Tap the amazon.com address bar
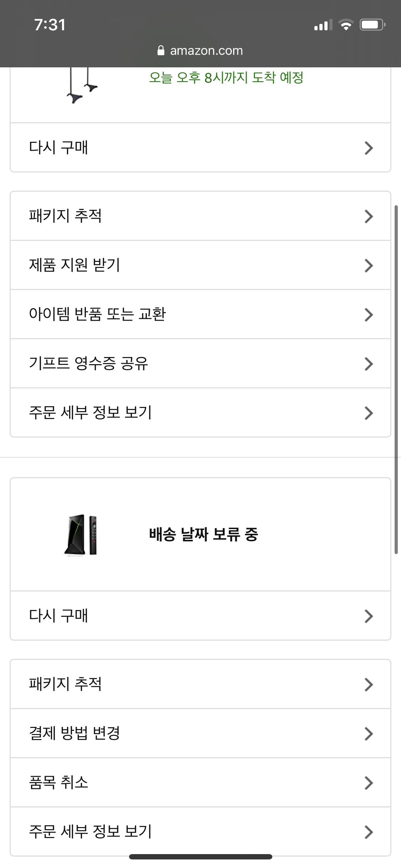Image resolution: width=401 pixels, height=868 pixels. [206, 51]
